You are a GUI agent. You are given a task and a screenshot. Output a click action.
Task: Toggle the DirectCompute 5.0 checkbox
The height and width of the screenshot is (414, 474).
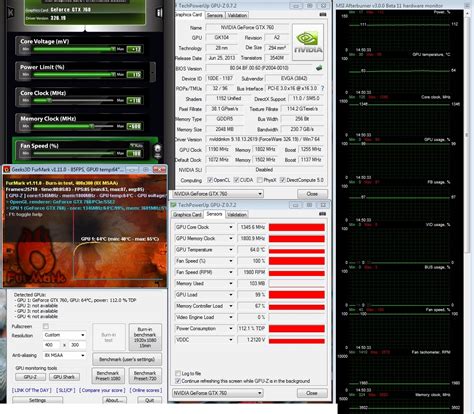pyautogui.click(x=283, y=180)
